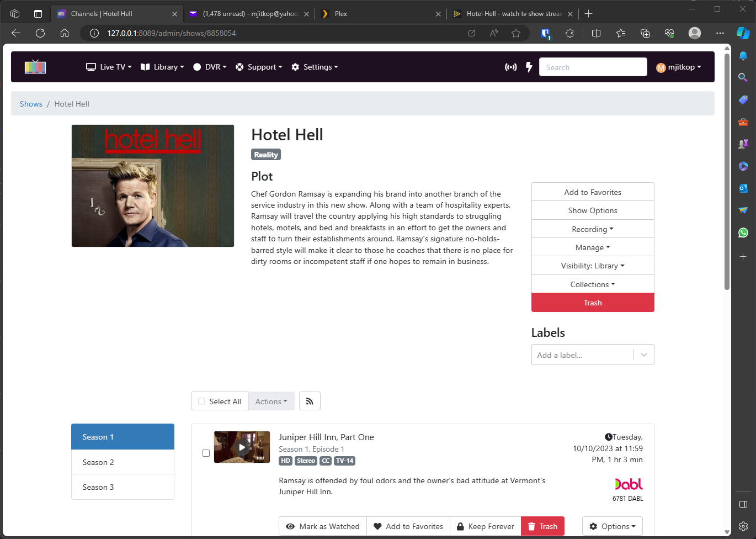Click the RSS feed icon button
This screenshot has height=539, width=756.
click(310, 401)
